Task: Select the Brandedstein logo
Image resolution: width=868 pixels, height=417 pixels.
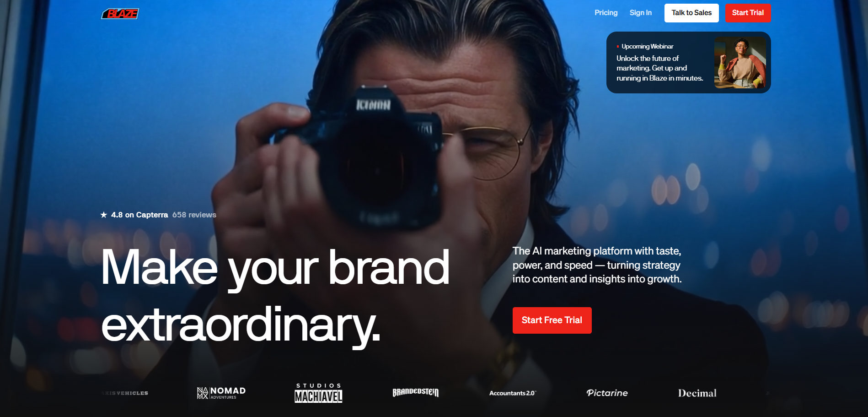Action: tap(416, 392)
